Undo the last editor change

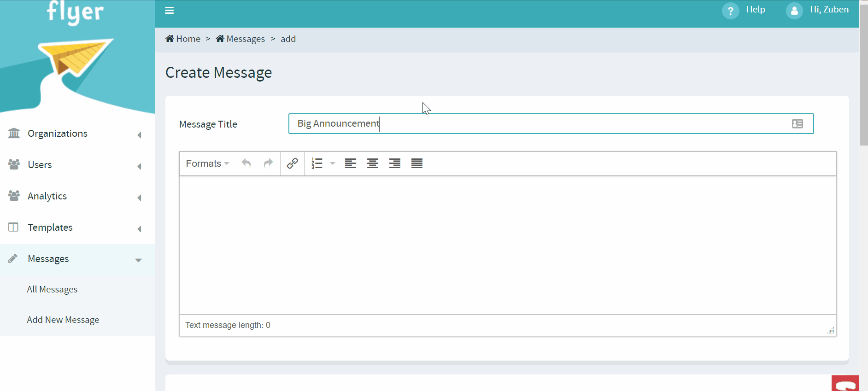246,163
